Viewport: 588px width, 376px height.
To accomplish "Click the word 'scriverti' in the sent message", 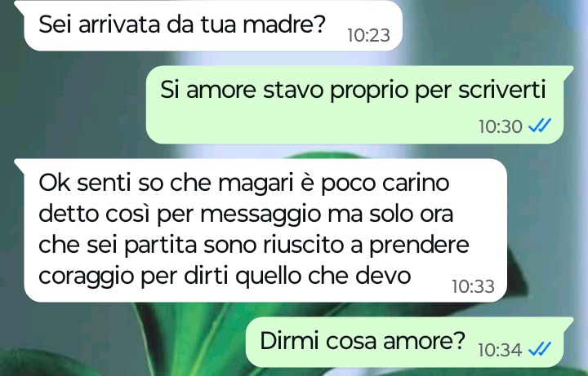I will coord(501,91).
